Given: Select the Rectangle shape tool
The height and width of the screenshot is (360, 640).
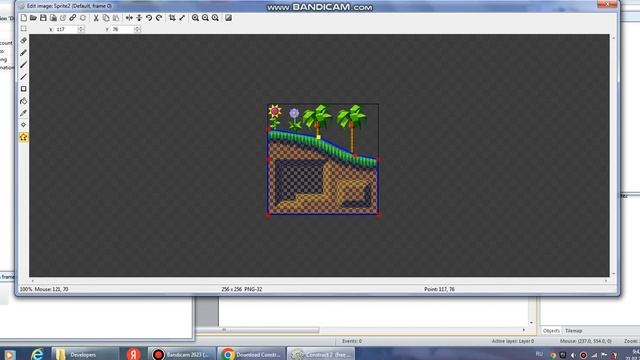Looking at the screenshot, I should click(x=24, y=89).
